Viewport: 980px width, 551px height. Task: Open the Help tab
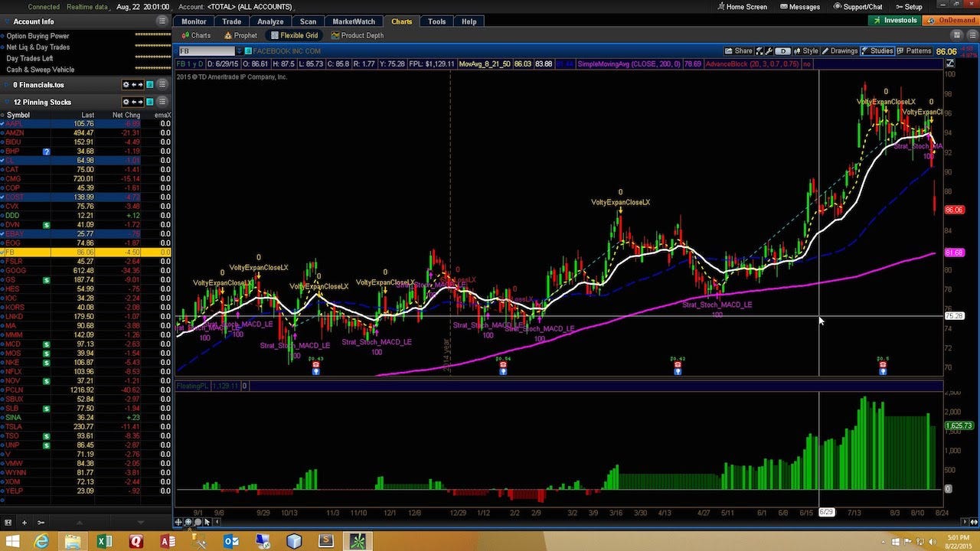[469, 21]
